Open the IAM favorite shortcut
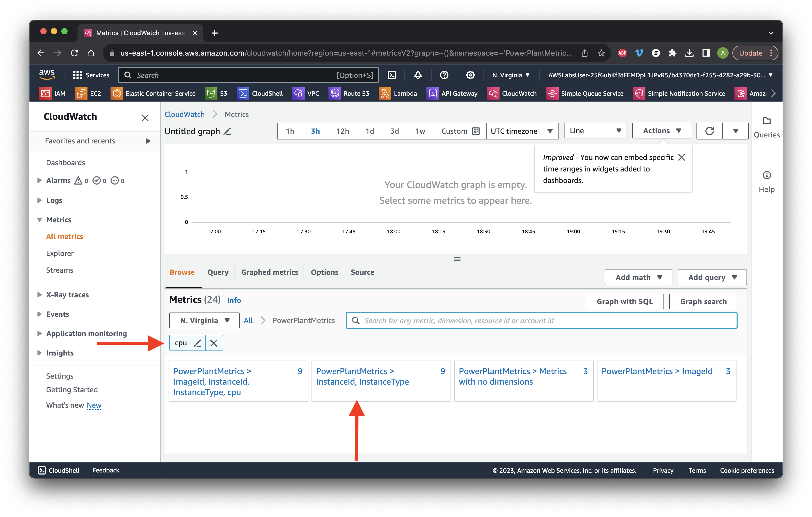This screenshot has height=517, width=812. point(53,94)
